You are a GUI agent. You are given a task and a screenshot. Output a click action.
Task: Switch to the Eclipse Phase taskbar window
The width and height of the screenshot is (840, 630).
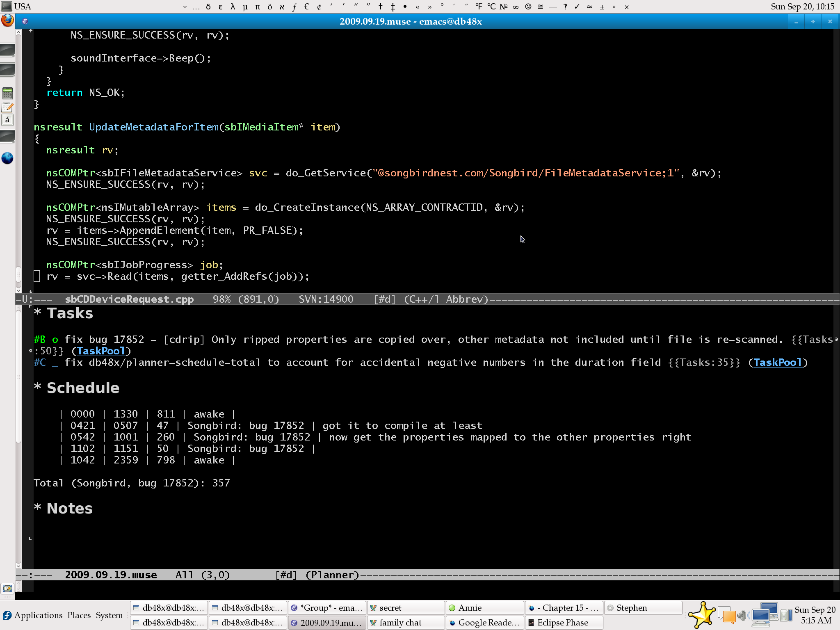pyautogui.click(x=564, y=622)
